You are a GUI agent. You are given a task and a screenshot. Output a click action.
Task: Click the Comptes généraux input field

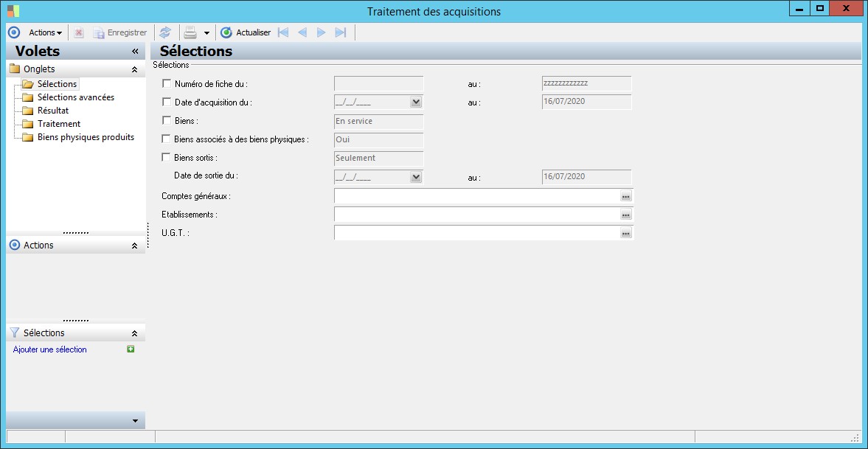tap(476, 196)
